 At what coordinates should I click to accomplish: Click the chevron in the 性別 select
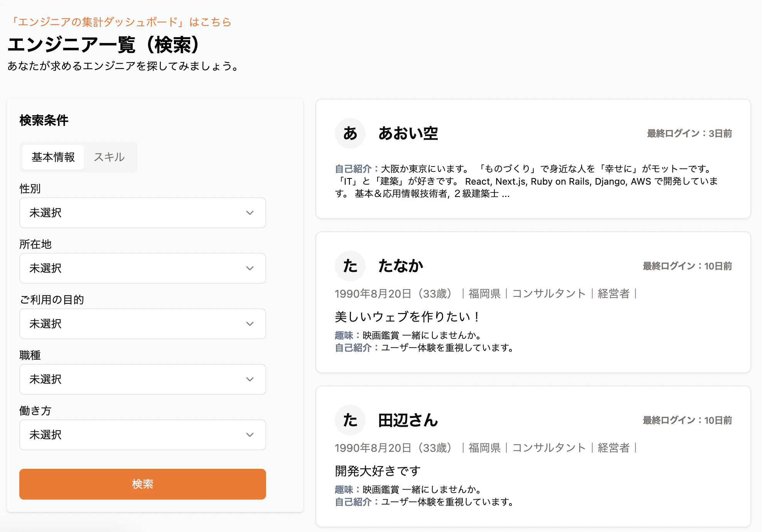[250, 213]
